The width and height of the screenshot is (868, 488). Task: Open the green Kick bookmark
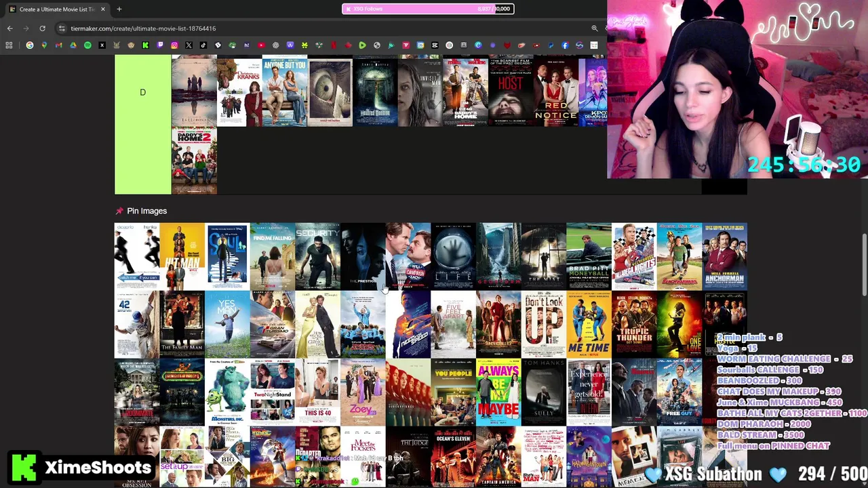click(145, 45)
